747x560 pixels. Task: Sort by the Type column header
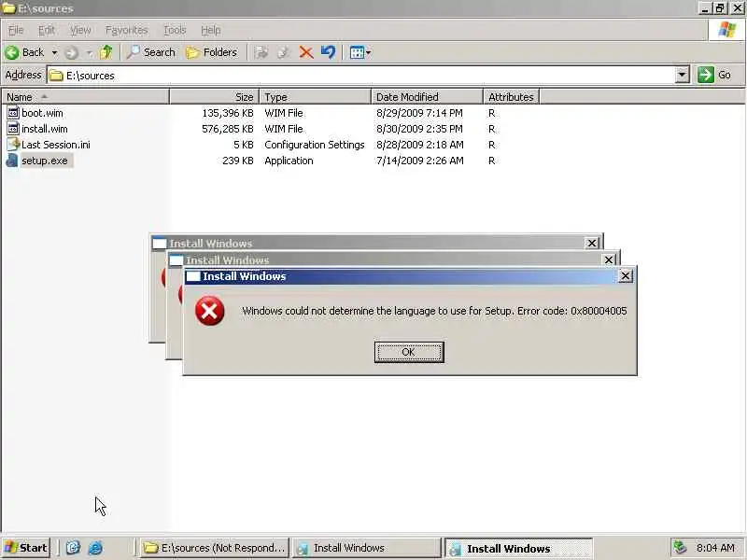coord(315,97)
